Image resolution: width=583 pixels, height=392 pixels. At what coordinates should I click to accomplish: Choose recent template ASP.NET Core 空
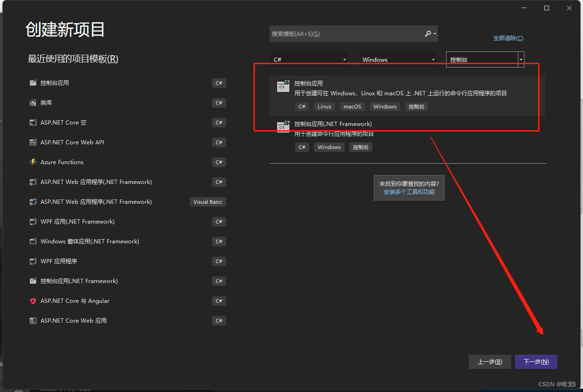tap(127, 123)
